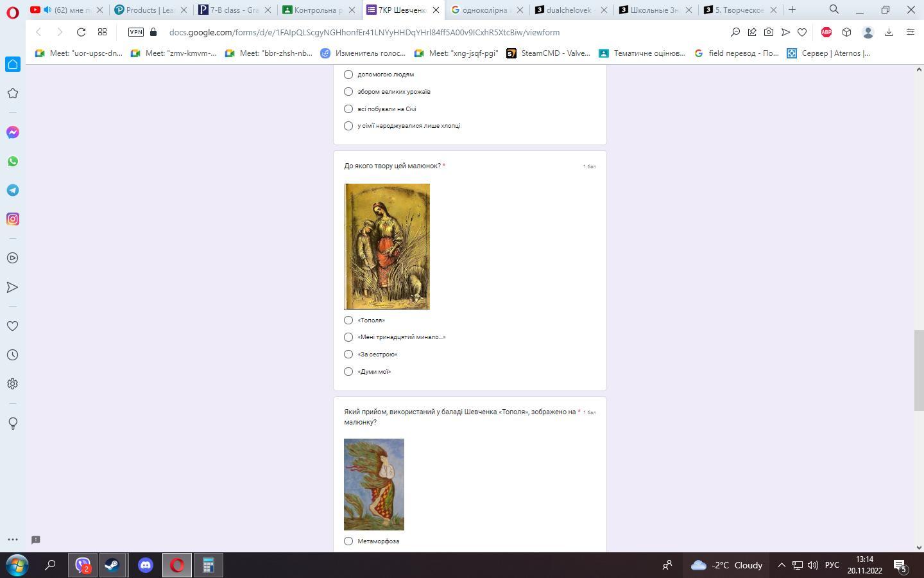Open WhatsApp in the Opera sidebar
The height and width of the screenshot is (578, 924).
[x=12, y=161]
